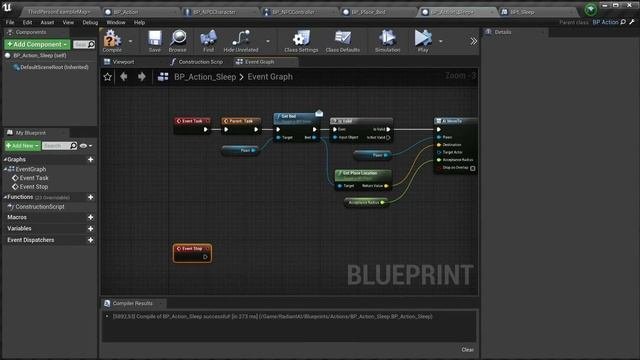Select the Acceptance Radius variable node
The width and height of the screenshot is (640, 360).
(365, 202)
